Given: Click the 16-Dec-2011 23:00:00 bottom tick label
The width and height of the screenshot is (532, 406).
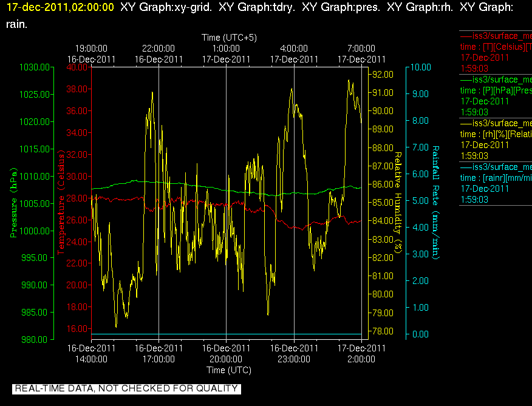Looking at the screenshot, I should point(294,353).
